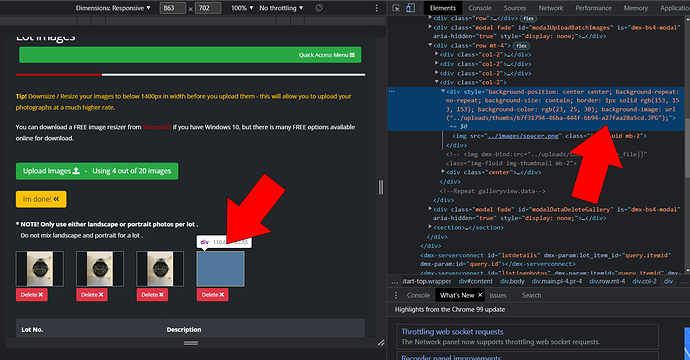Delete the first lot image
The height and width of the screenshot is (360, 690).
(32, 295)
